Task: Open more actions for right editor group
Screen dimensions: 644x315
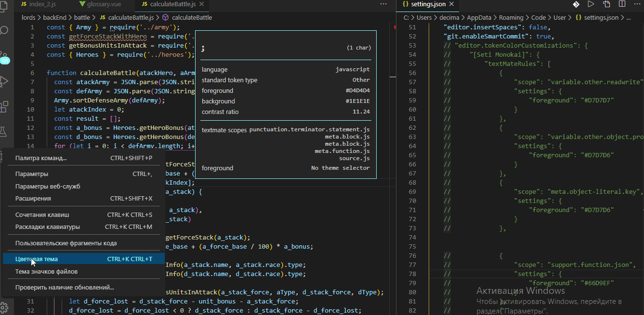Action: coord(636,4)
